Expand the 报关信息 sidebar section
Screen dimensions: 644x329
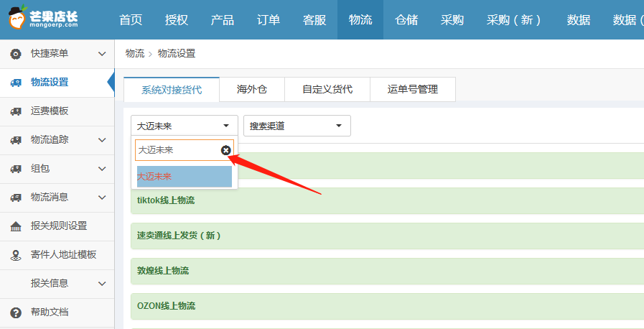[102, 284]
